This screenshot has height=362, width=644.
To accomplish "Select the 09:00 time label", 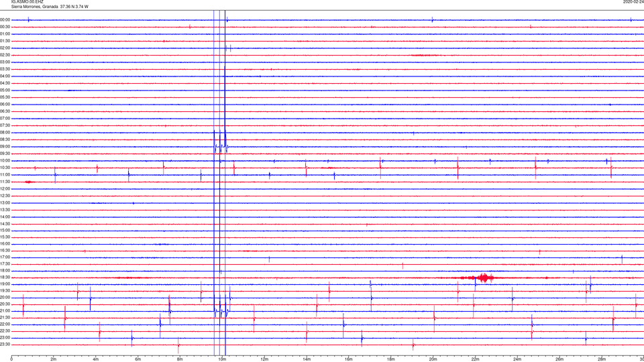I will click(5, 147).
